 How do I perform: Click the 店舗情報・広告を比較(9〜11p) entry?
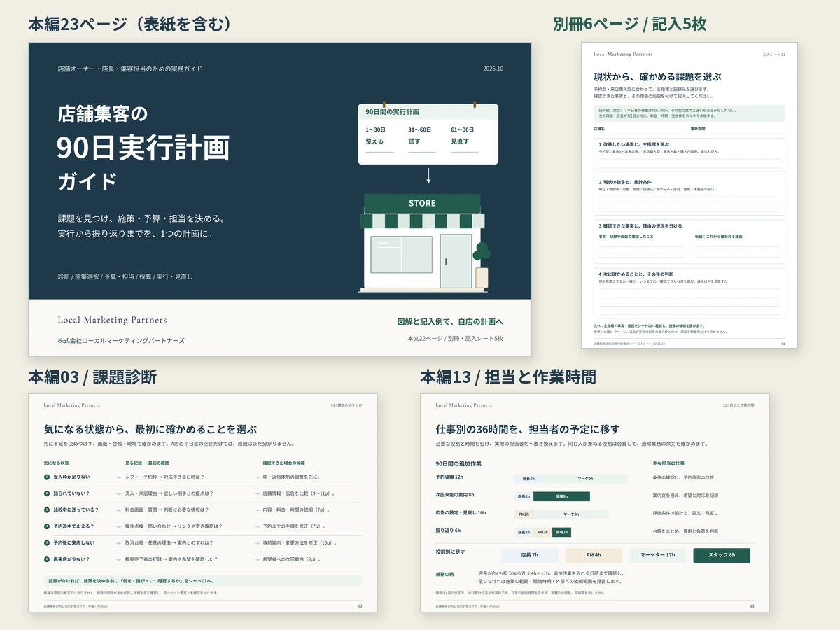[x=299, y=493]
